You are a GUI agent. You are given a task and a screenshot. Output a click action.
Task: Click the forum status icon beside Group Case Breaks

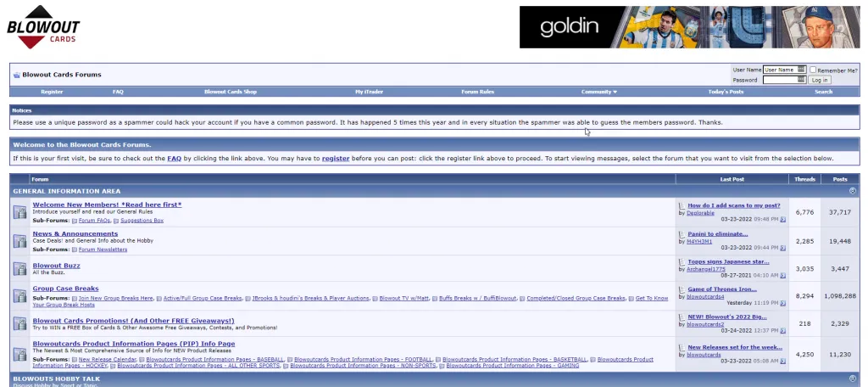click(20, 297)
